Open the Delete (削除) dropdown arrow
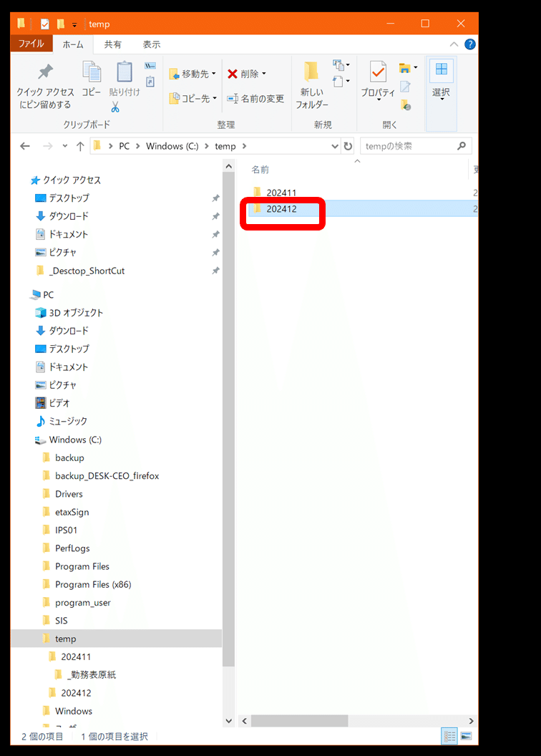541x756 pixels. [x=264, y=74]
